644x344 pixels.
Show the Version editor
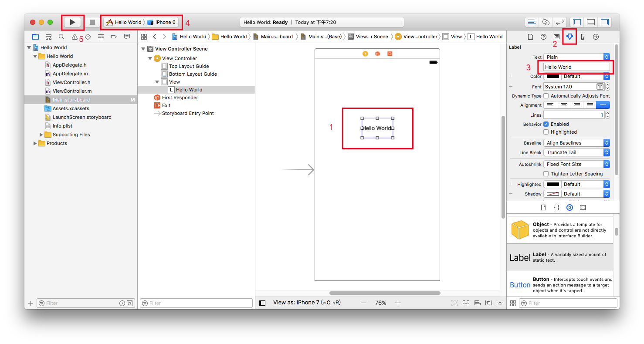(559, 22)
